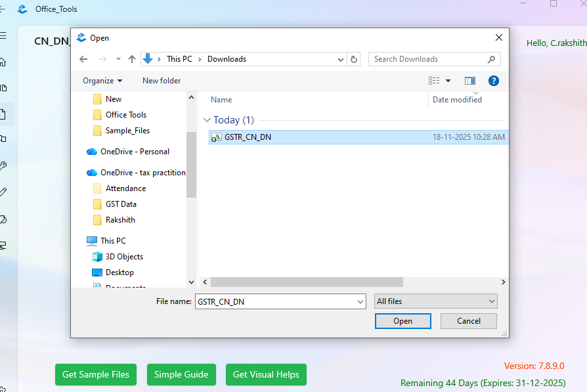This screenshot has width=587, height=392.
Task: Open the Organize dropdown menu
Action: pyautogui.click(x=102, y=81)
